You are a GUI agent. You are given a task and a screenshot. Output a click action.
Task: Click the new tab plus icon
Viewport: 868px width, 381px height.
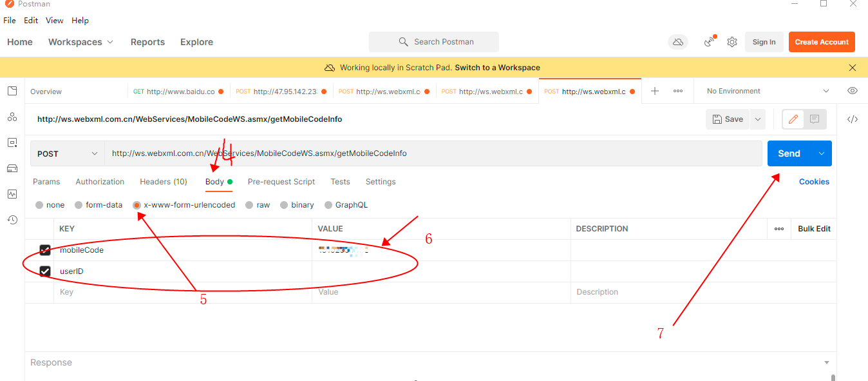point(655,91)
